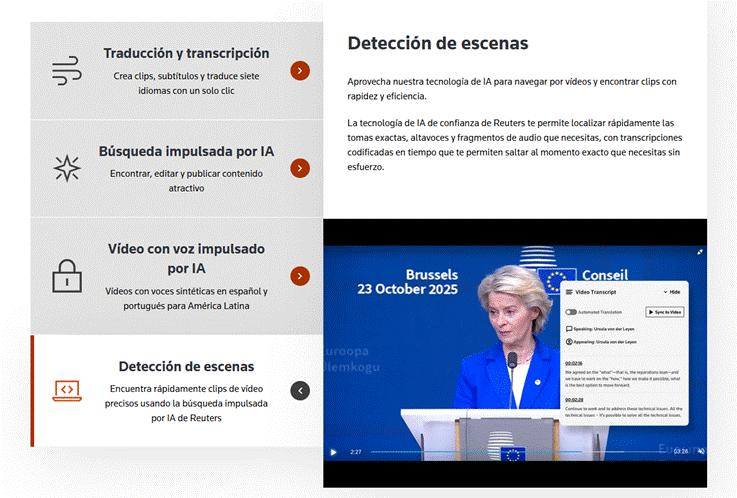Click the total duration 03:26 in the player
Screen dimensions: 737x498
[681, 451]
